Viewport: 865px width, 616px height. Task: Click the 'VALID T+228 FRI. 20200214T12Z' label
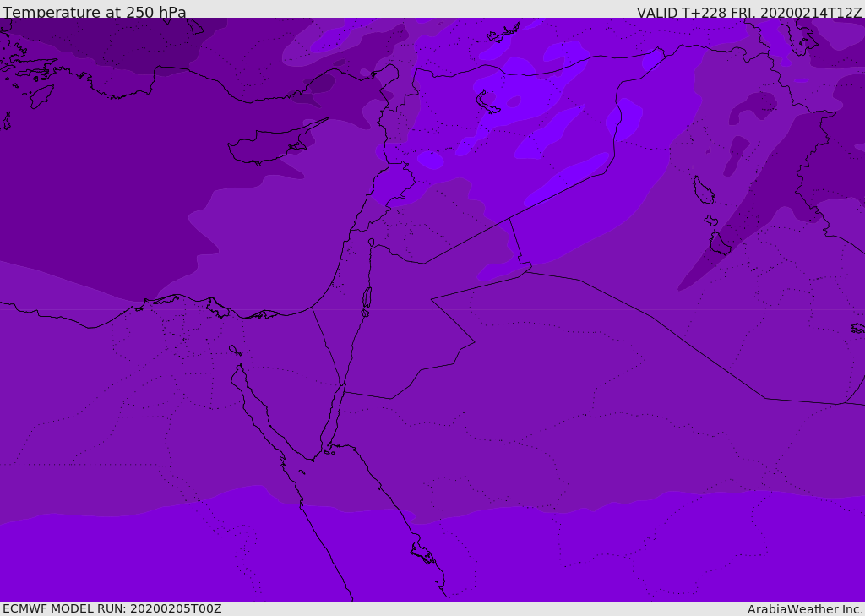click(x=749, y=12)
